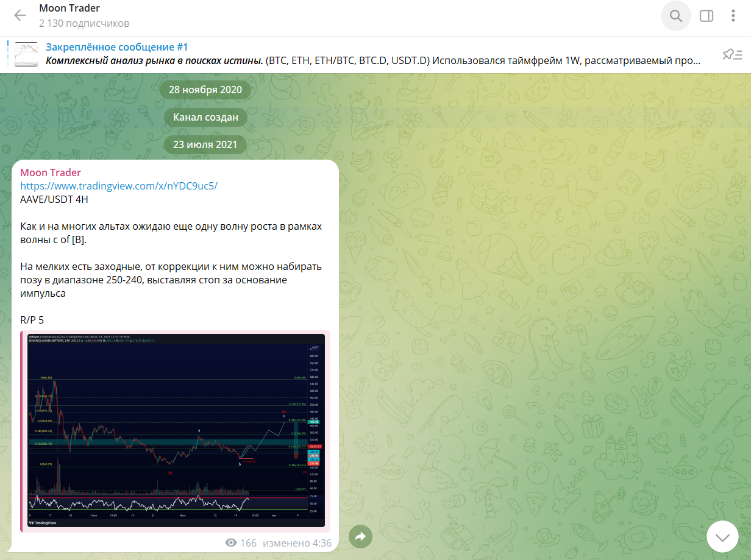
Task: Open the AAVE/USDT chart image preview
Action: (176, 430)
